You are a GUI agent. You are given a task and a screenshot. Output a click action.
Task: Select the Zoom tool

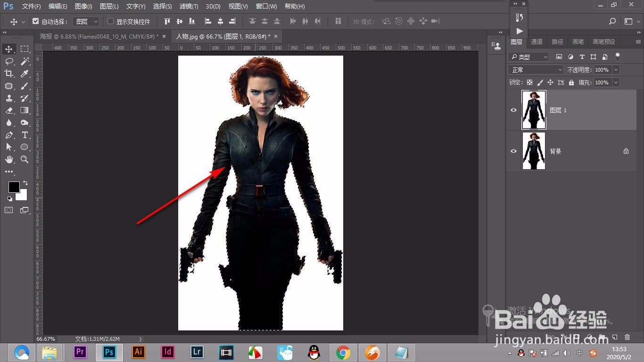[x=25, y=160]
